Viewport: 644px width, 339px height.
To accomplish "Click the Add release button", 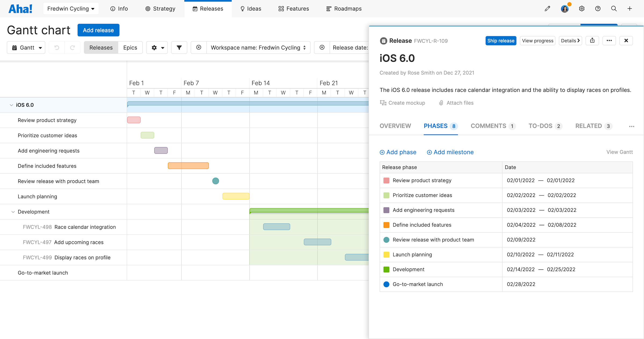I will click(98, 30).
